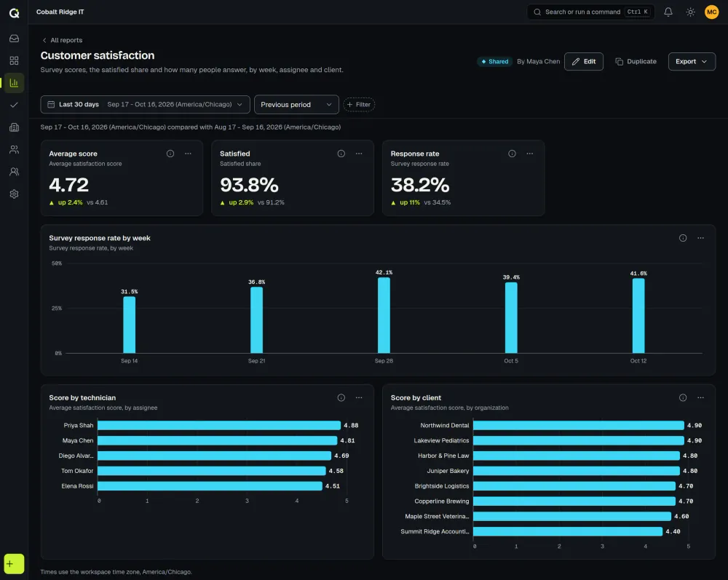Show info for Average score card
This screenshot has width=728, height=580.
click(x=170, y=154)
